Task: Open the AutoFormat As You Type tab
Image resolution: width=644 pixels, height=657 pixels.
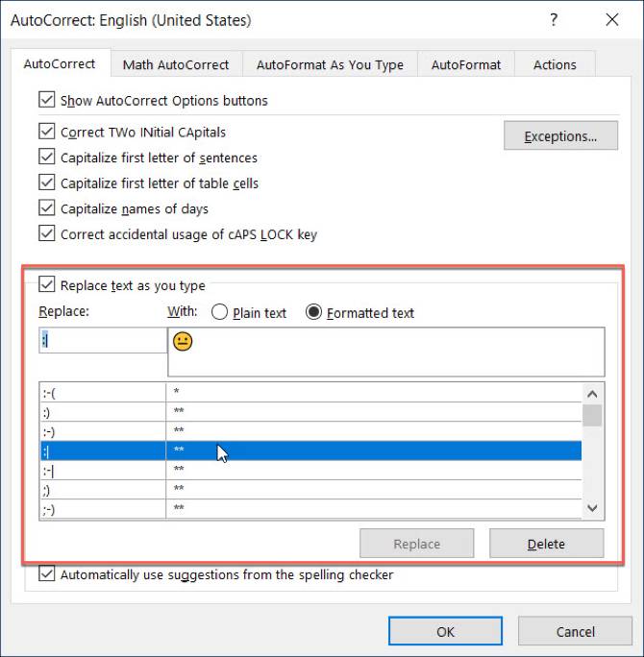Action: tap(330, 64)
